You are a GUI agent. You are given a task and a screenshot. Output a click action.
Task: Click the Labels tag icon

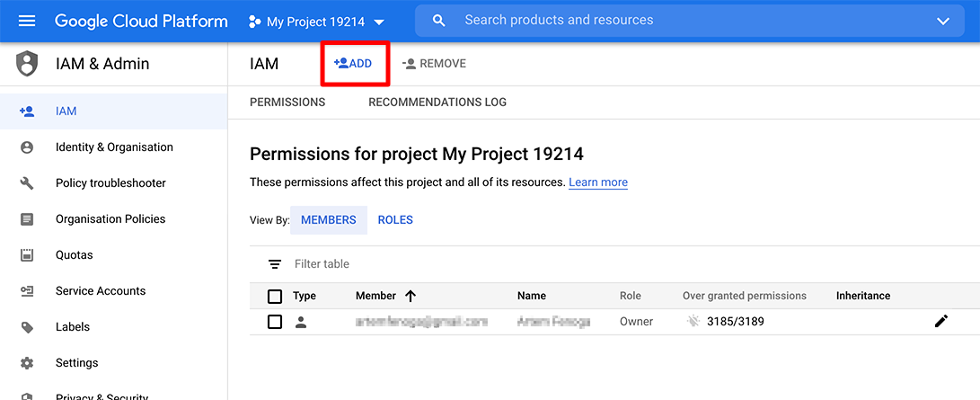pyautogui.click(x=27, y=327)
